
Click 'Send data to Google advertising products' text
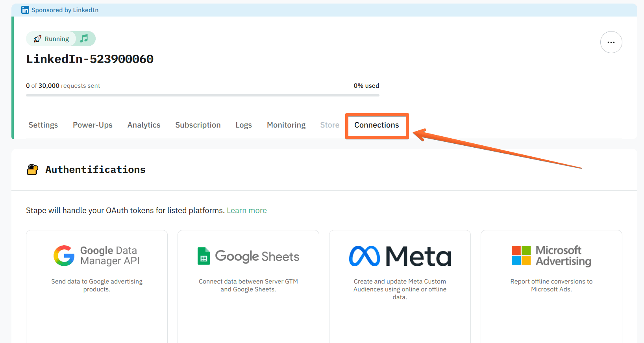(97, 285)
